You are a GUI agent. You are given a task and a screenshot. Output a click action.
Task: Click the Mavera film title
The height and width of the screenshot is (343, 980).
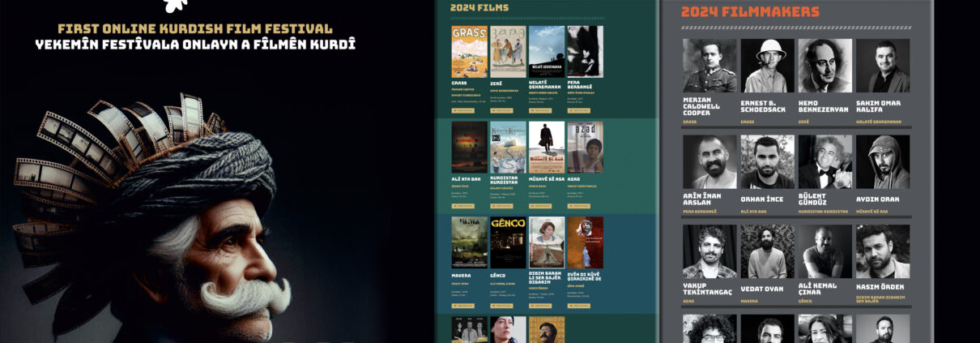461,275
